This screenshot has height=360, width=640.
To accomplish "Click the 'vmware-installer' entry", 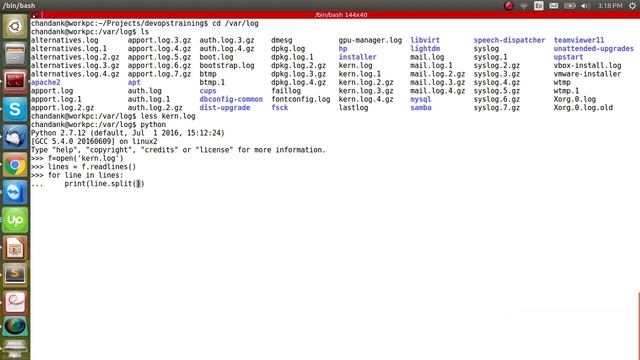I will coord(587,74).
